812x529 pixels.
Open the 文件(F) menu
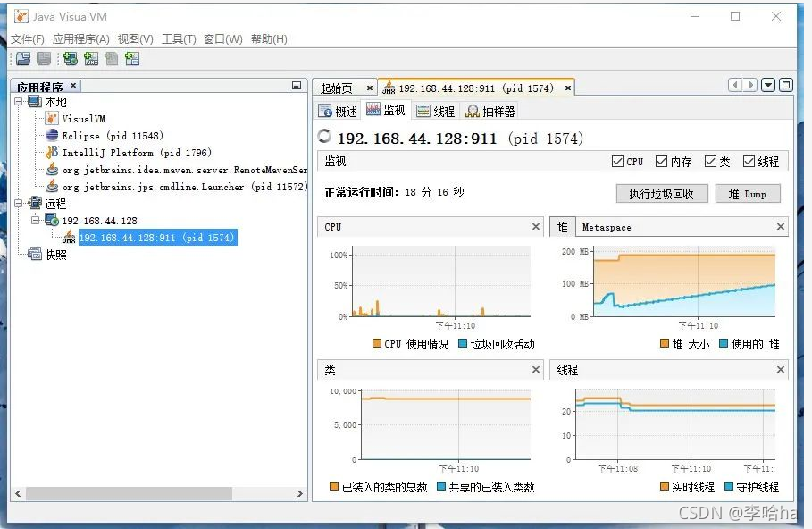(28, 38)
